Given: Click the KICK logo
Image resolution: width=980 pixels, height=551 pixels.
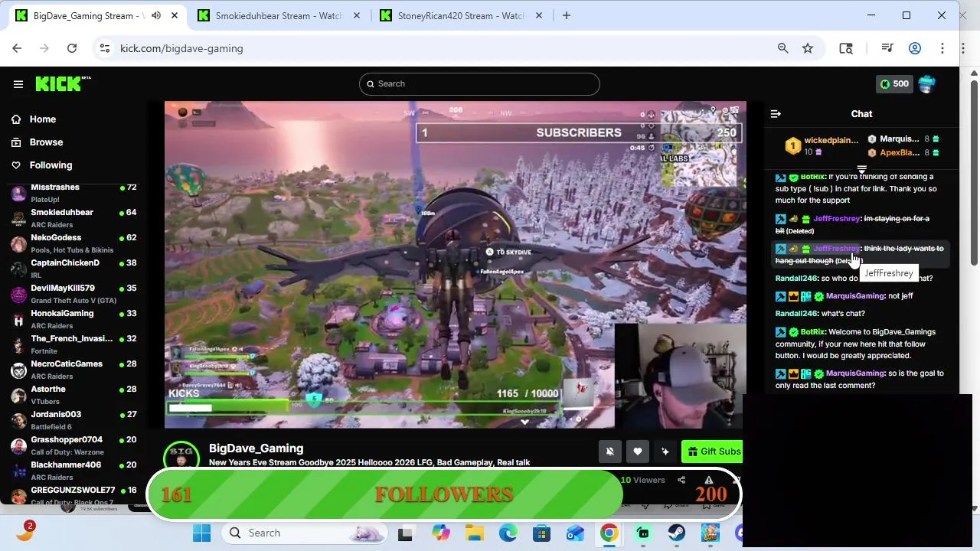Looking at the screenshot, I should pos(63,83).
